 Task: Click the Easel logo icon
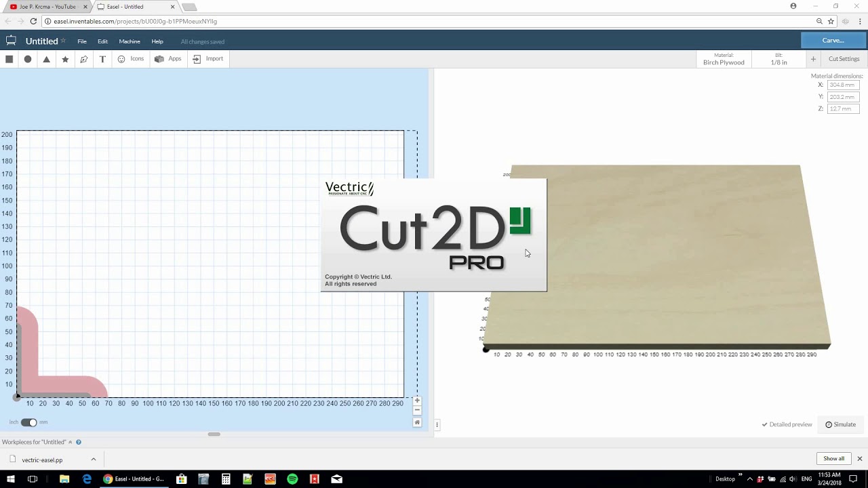[11, 41]
